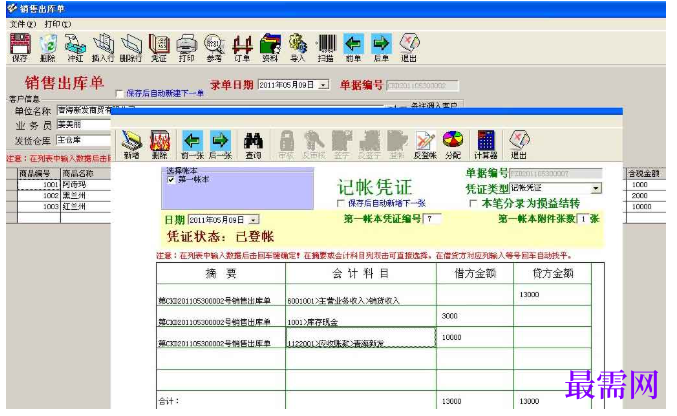The height and width of the screenshot is (416, 677).
Task: Click the 查询 binoculars search icon
Action: coord(253,145)
